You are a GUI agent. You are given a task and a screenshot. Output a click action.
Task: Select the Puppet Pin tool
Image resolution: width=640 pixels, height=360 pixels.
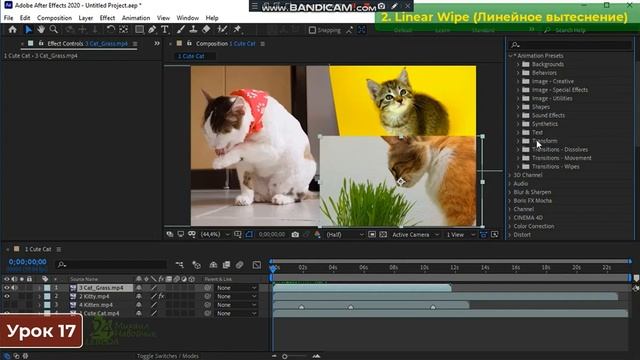click(237, 29)
